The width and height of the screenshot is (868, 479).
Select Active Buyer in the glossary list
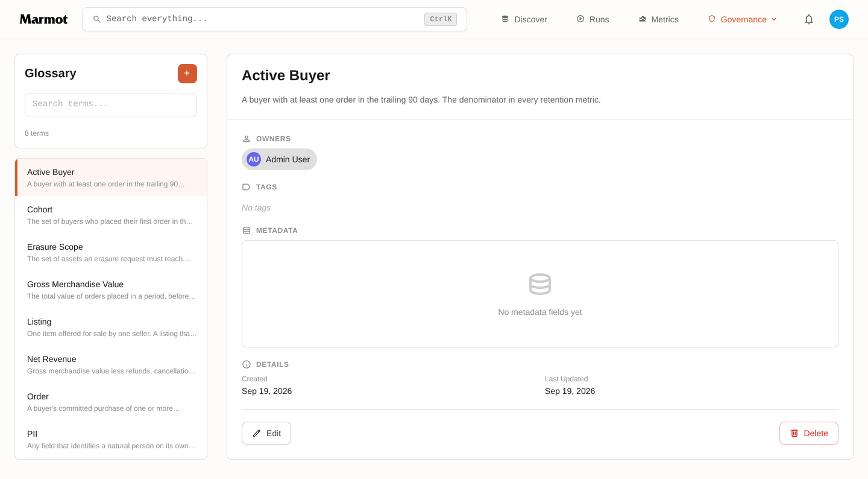(111, 177)
